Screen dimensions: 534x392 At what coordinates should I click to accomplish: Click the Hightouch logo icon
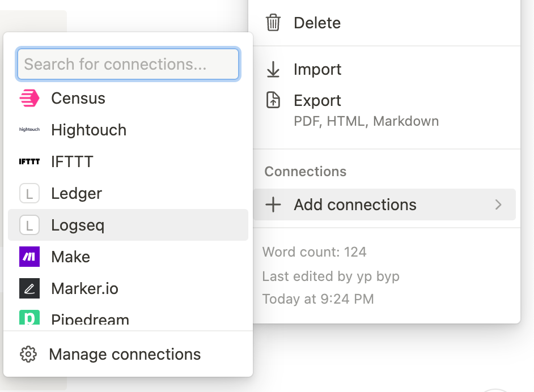pos(29,130)
